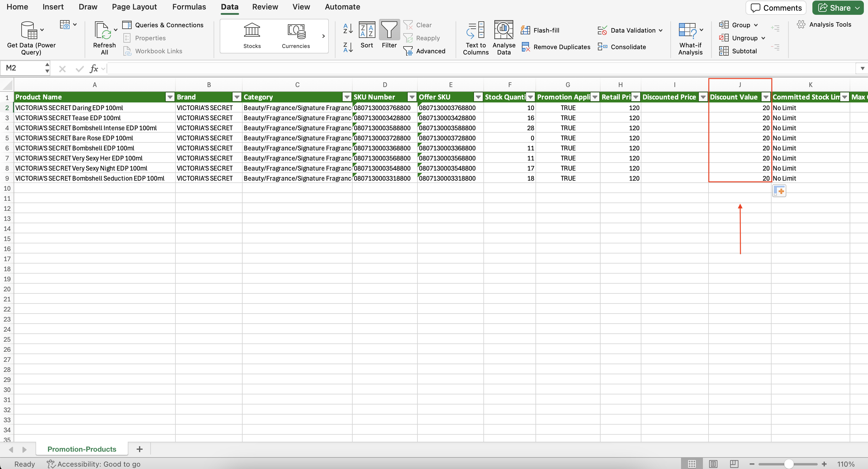Viewport: 868px width, 469px height.
Task: Click the Flash-fill icon
Action: (x=525, y=30)
